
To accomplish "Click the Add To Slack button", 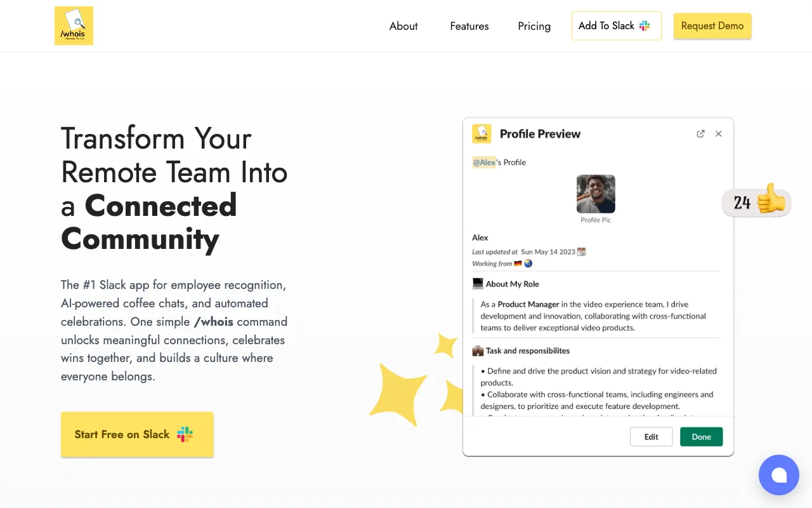I will 617,25.
